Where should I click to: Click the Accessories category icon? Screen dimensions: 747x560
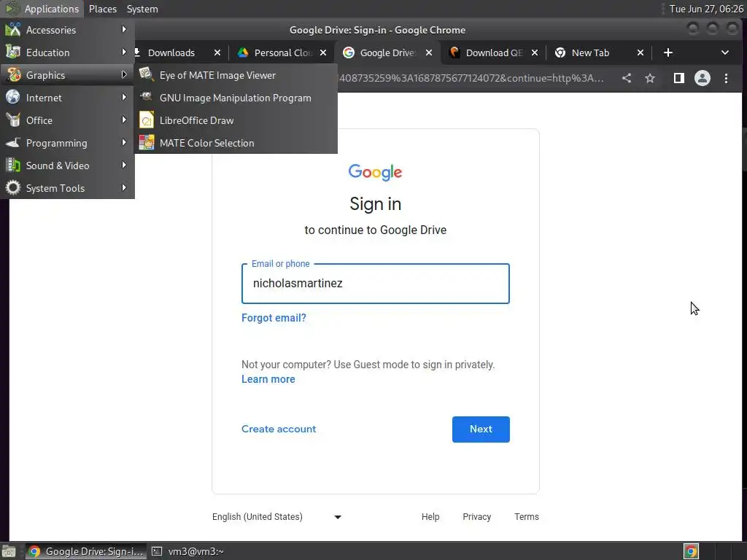13,29
